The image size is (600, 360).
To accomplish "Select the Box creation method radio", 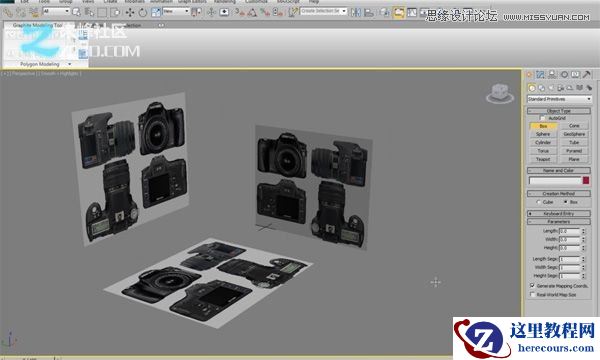I will click(565, 202).
